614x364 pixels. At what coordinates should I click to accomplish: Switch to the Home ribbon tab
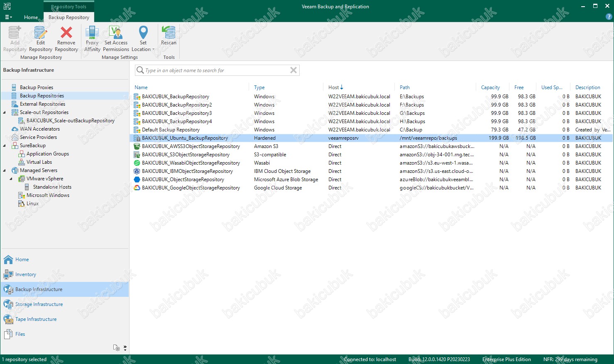pyautogui.click(x=31, y=17)
